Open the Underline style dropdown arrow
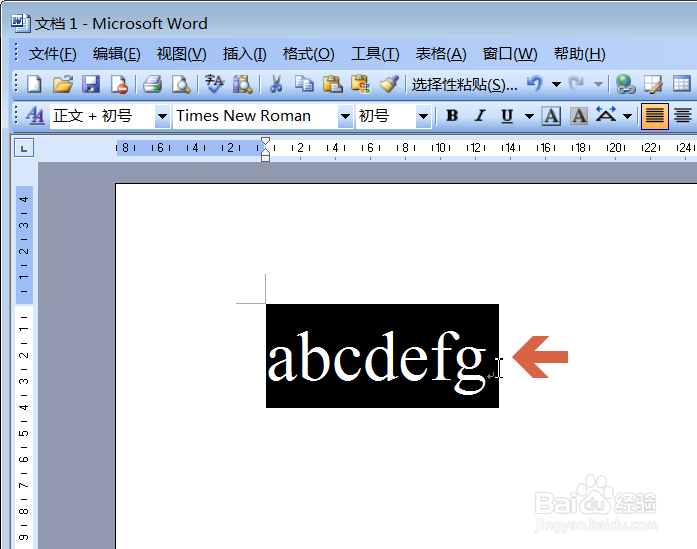The image size is (697, 549). pyautogui.click(x=529, y=116)
